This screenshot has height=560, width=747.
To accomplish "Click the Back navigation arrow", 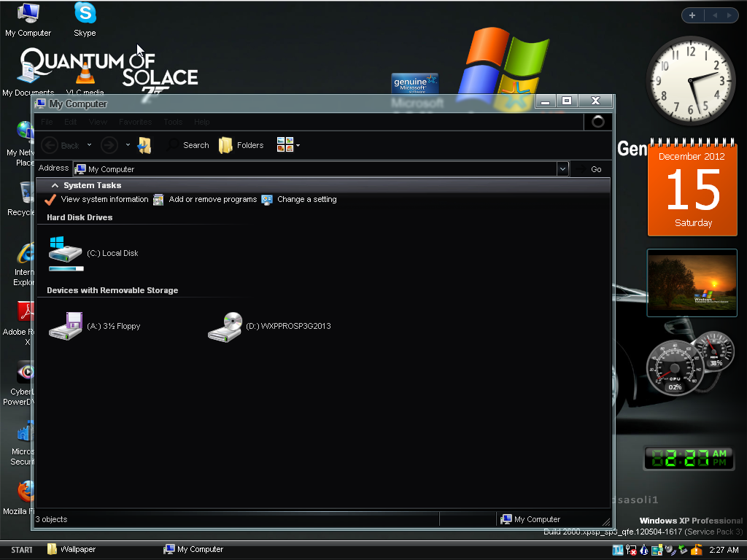I will point(50,145).
